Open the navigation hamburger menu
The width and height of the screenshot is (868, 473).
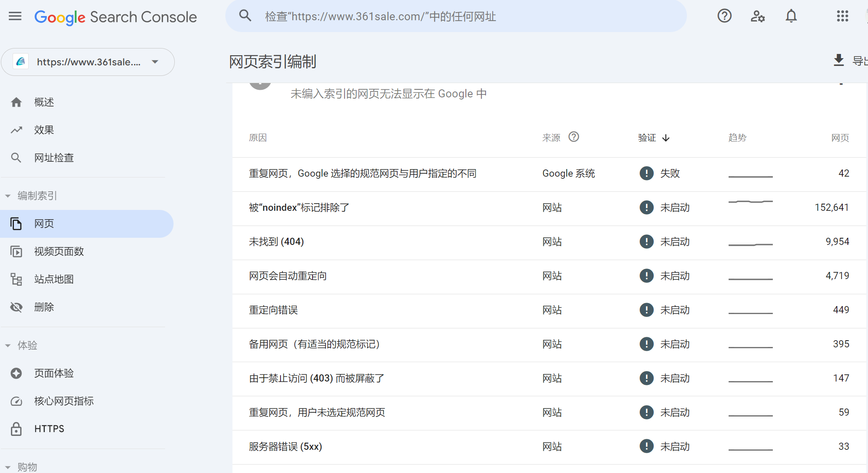click(15, 16)
